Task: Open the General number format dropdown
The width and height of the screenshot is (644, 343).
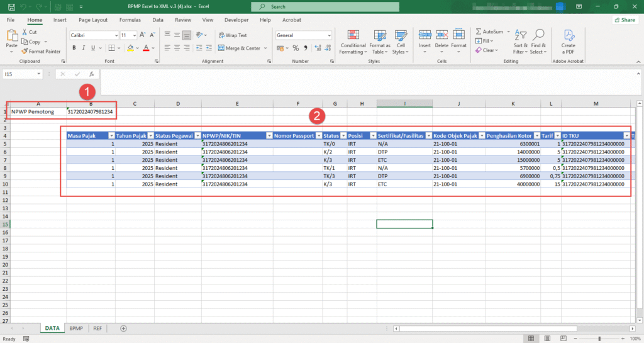Action: 329,35
